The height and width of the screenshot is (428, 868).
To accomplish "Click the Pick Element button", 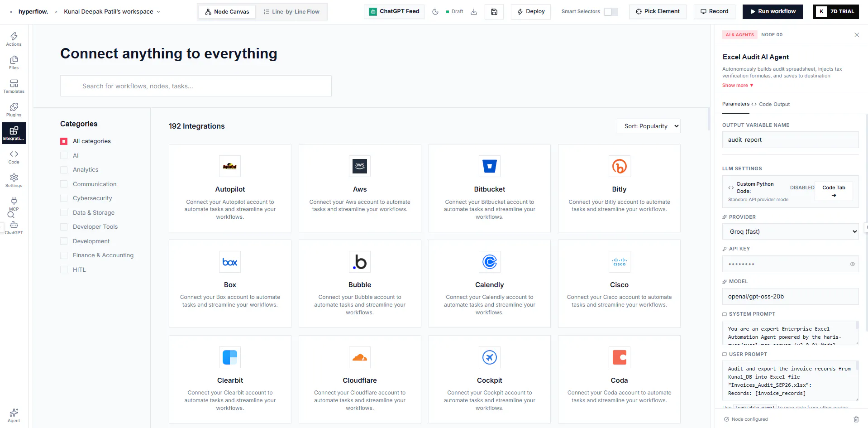I will click(658, 12).
